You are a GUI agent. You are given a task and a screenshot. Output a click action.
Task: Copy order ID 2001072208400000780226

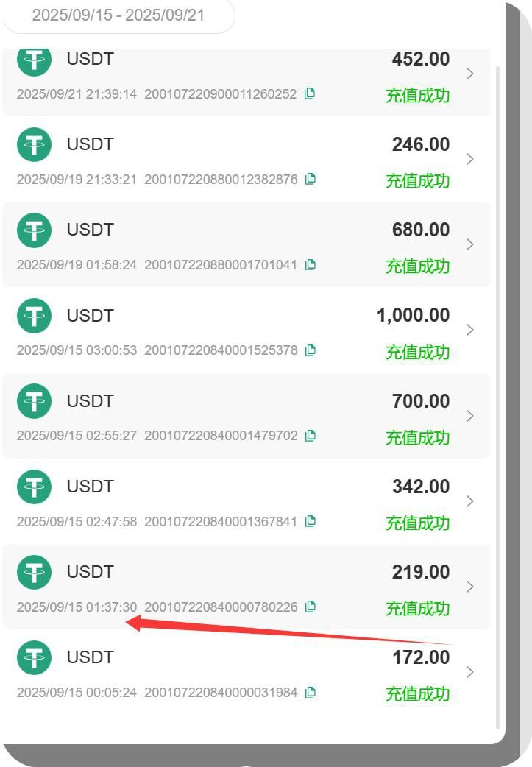pyautogui.click(x=311, y=607)
